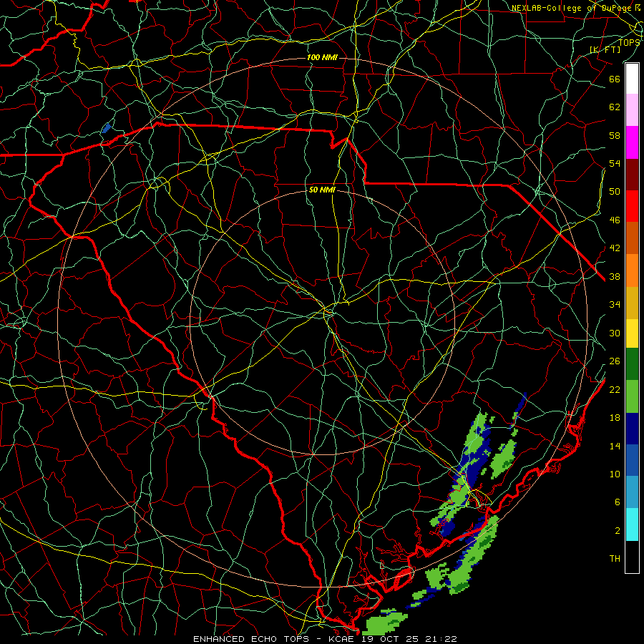The height and width of the screenshot is (644, 644).
Task: Click the '10' legend value
Action: tap(615, 474)
